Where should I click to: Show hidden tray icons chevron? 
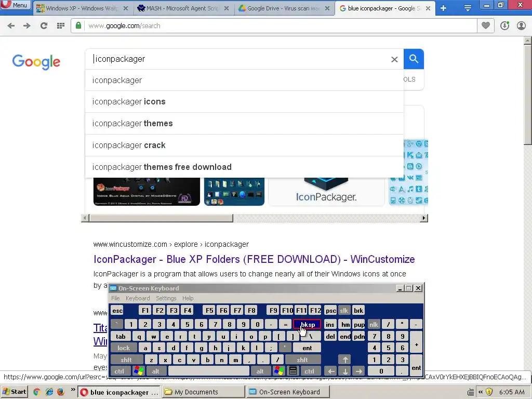tap(481, 392)
